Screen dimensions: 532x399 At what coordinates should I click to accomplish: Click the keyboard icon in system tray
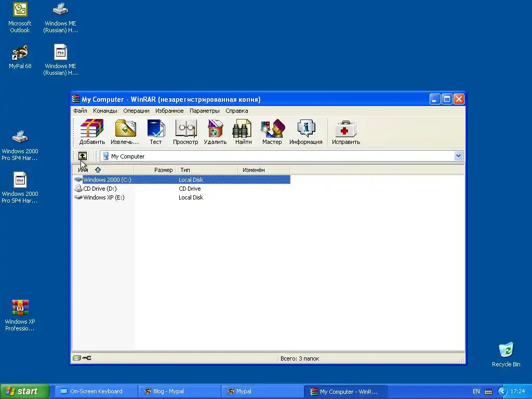click(488, 392)
